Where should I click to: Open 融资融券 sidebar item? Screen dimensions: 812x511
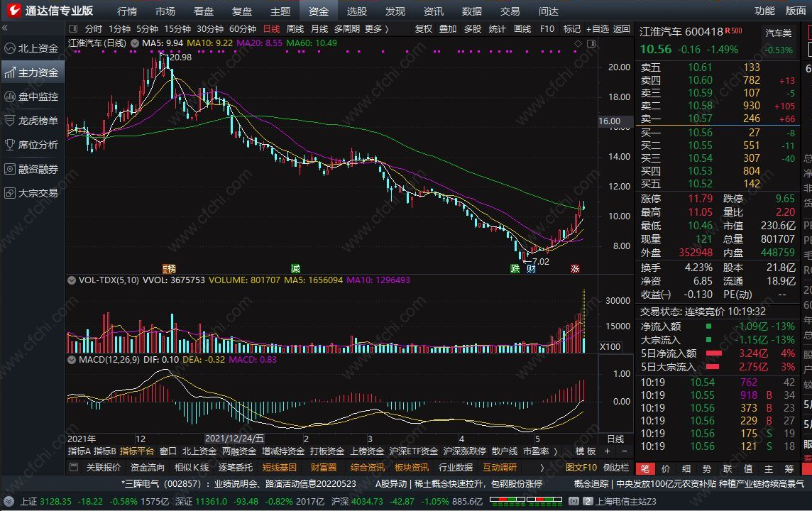(32, 169)
